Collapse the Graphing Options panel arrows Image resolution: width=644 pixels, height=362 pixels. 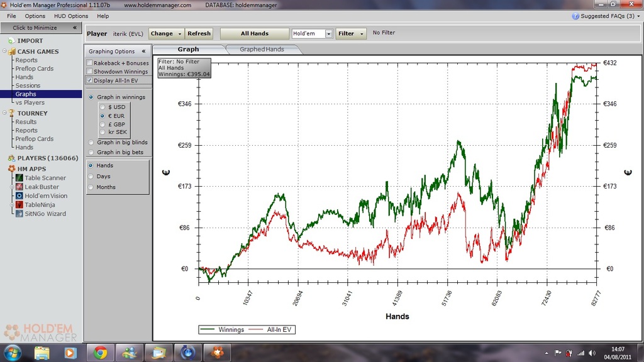click(143, 52)
